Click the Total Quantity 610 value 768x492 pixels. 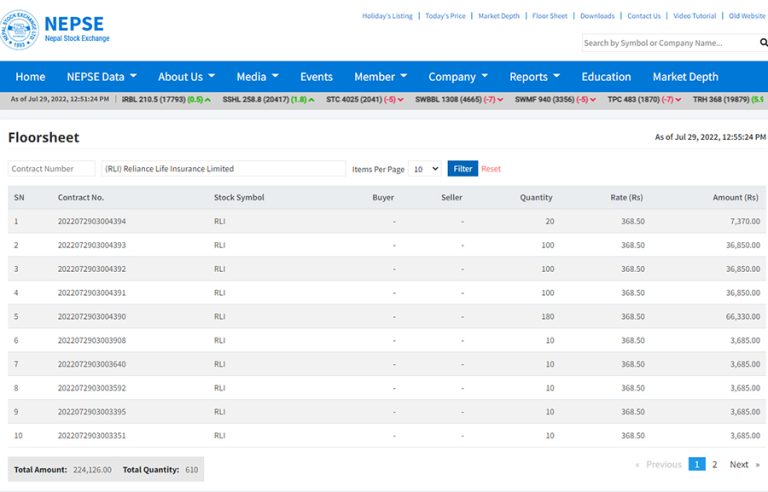tap(192, 469)
